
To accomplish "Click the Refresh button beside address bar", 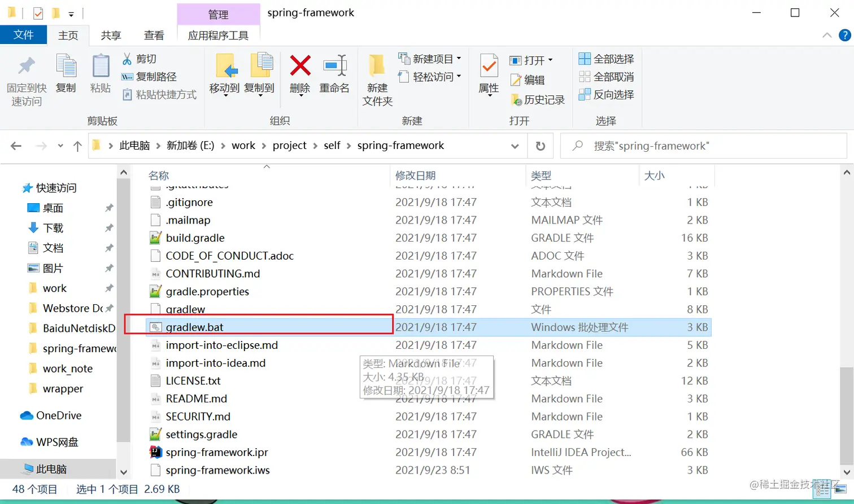I will click(541, 146).
